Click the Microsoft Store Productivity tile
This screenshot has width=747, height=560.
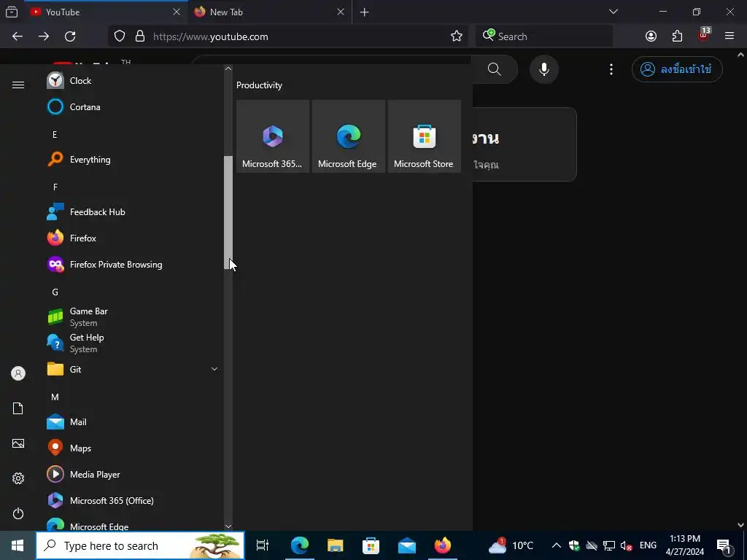(425, 136)
